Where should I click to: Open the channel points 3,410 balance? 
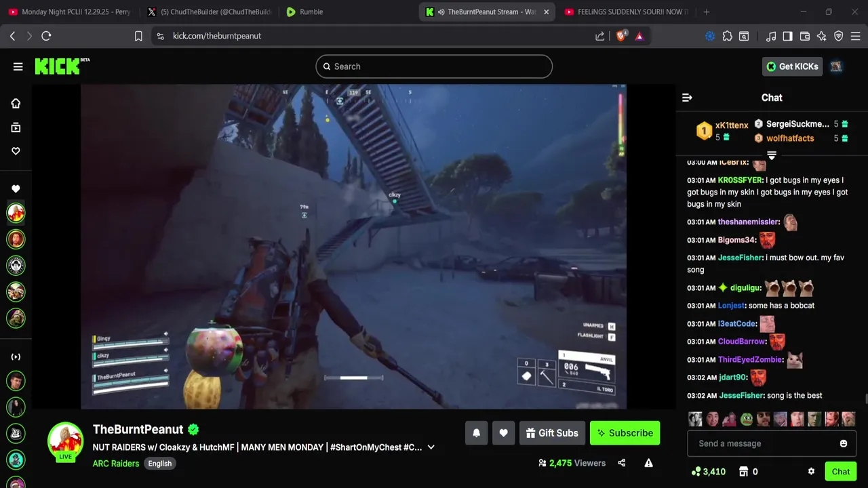(x=709, y=472)
